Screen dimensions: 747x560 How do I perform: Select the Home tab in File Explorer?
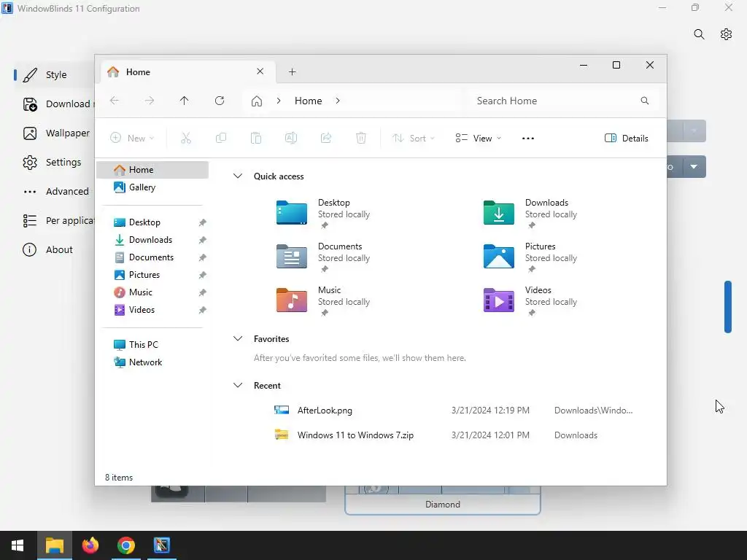point(188,72)
